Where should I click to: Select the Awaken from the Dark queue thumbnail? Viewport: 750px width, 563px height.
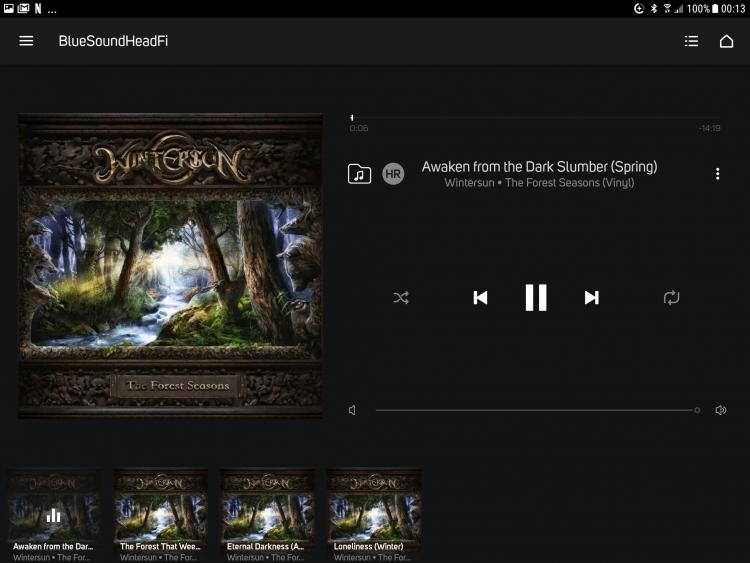[54, 515]
